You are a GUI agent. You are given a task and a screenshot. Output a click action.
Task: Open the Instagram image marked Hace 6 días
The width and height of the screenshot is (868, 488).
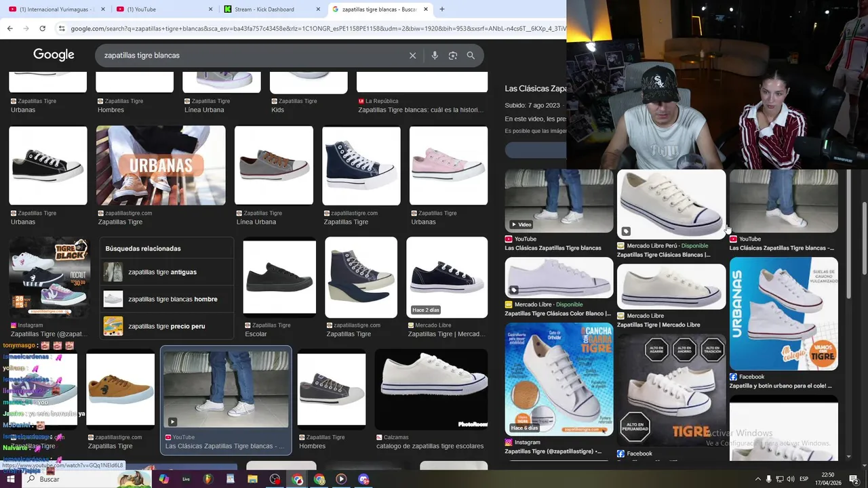pos(559,379)
